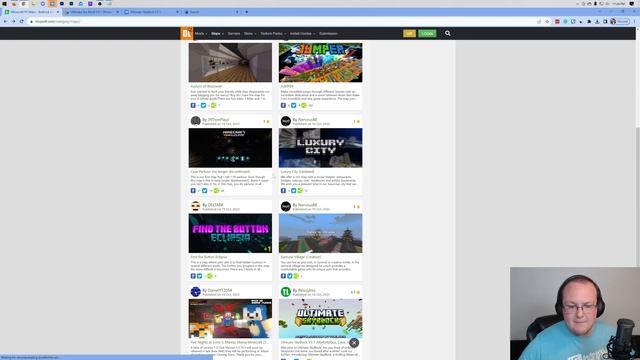640x360 pixels.
Task: Open the JUMPER map title link
Action: [287, 86]
